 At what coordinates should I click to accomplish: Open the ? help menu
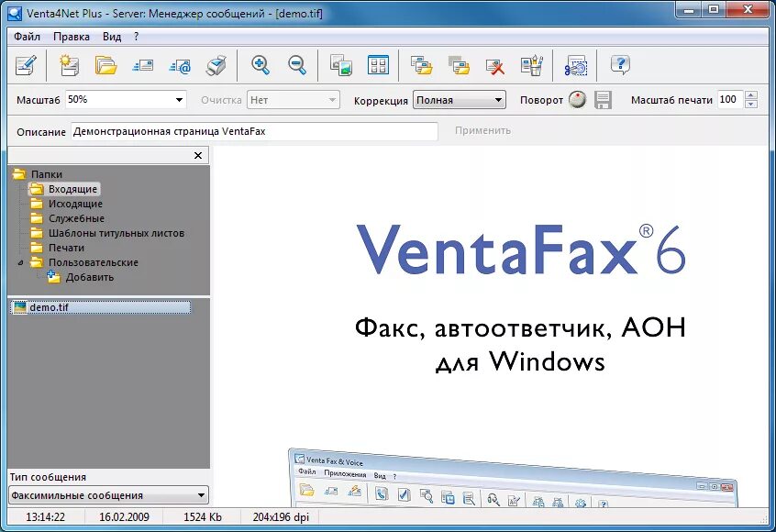tap(136, 37)
